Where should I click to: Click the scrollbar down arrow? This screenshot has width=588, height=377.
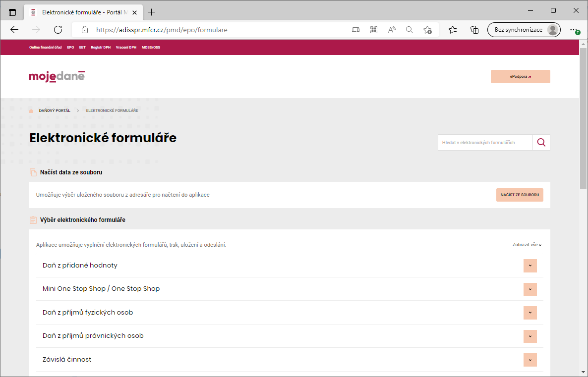click(583, 373)
